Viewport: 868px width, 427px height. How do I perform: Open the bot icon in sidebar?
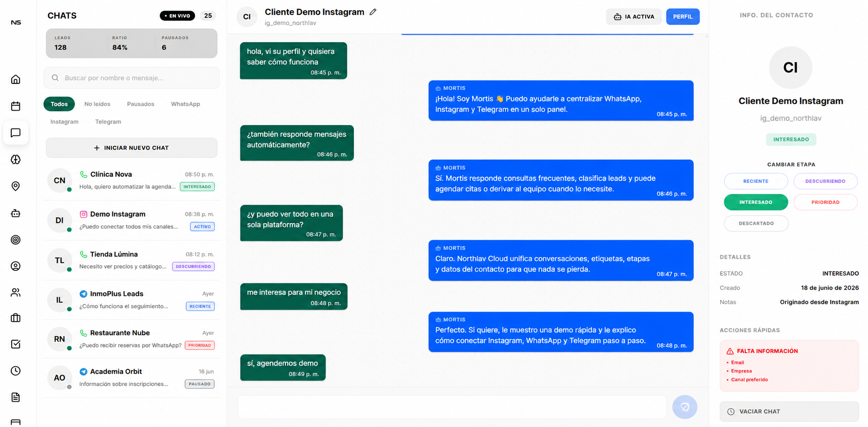click(x=16, y=213)
